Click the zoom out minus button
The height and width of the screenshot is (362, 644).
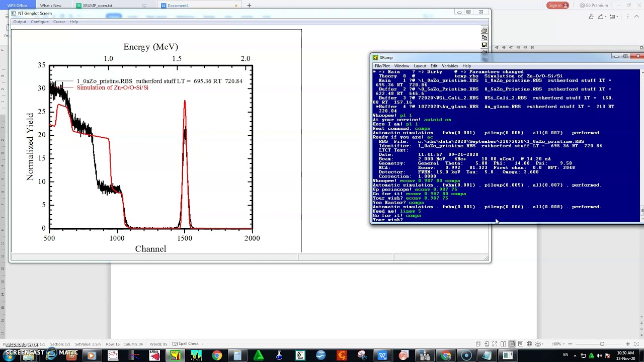pos(570,344)
